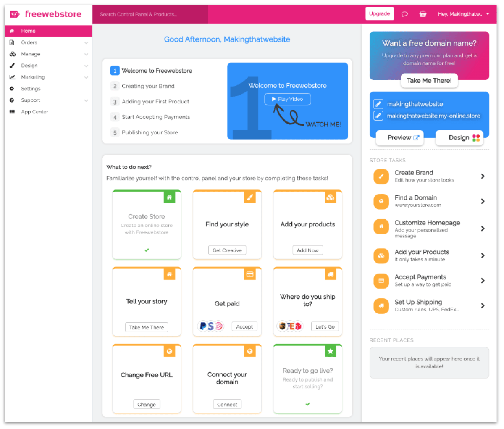Viewport: 504px width, 429px height.
Task: Open the chat support bubble icon
Action: pyautogui.click(x=404, y=13)
